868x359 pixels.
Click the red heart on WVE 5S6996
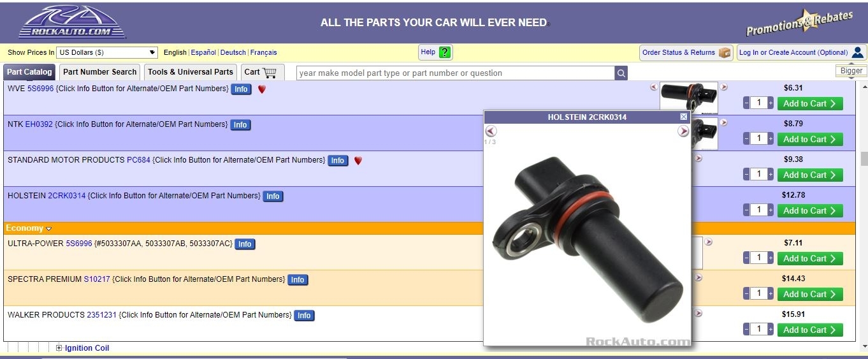(261, 89)
